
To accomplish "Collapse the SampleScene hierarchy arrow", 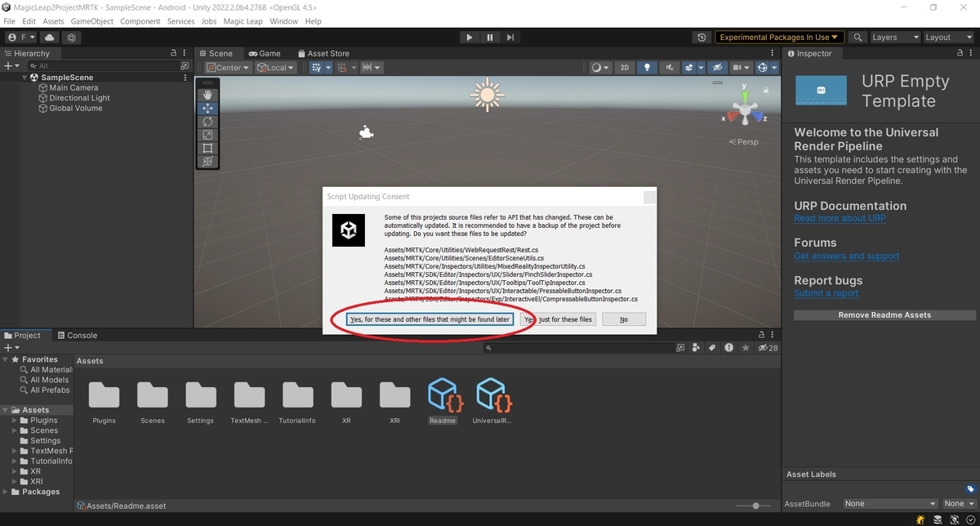I will tap(25, 78).
